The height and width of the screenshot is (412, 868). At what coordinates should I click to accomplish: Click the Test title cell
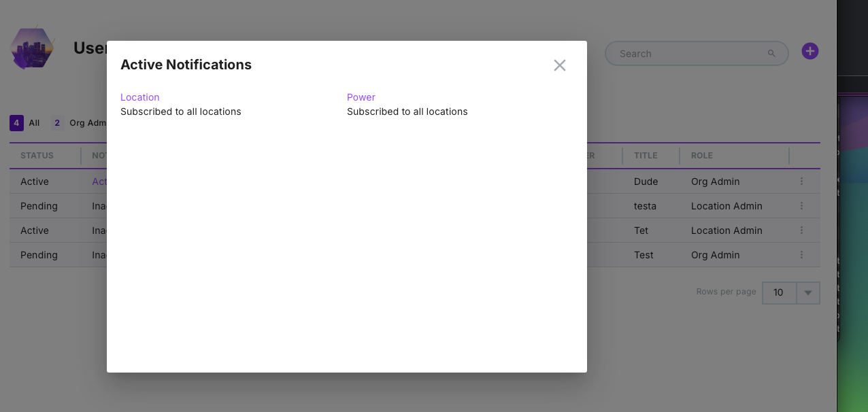644,255
